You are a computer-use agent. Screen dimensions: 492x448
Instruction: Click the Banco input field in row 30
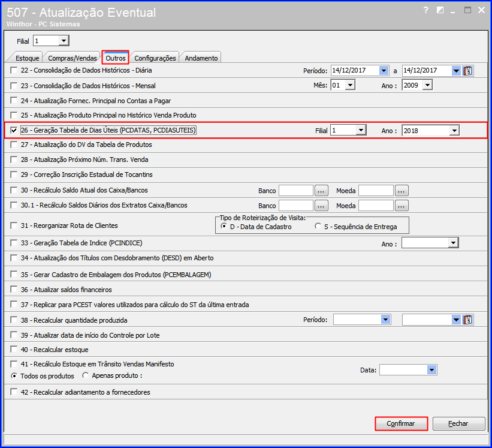click(296, 191)
